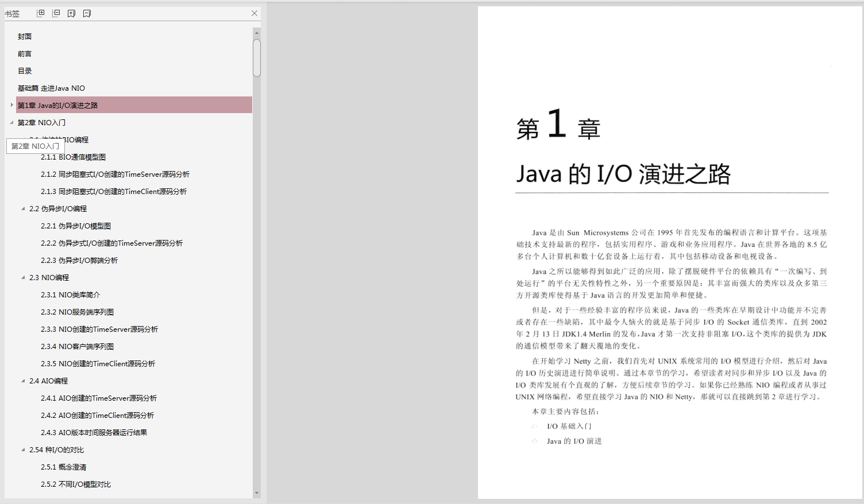This screenshot has height=504, width=864.
Task: Open bookmark 2.4.1 AIO创建的TimeServer源码分析
Action: [99, 398]
